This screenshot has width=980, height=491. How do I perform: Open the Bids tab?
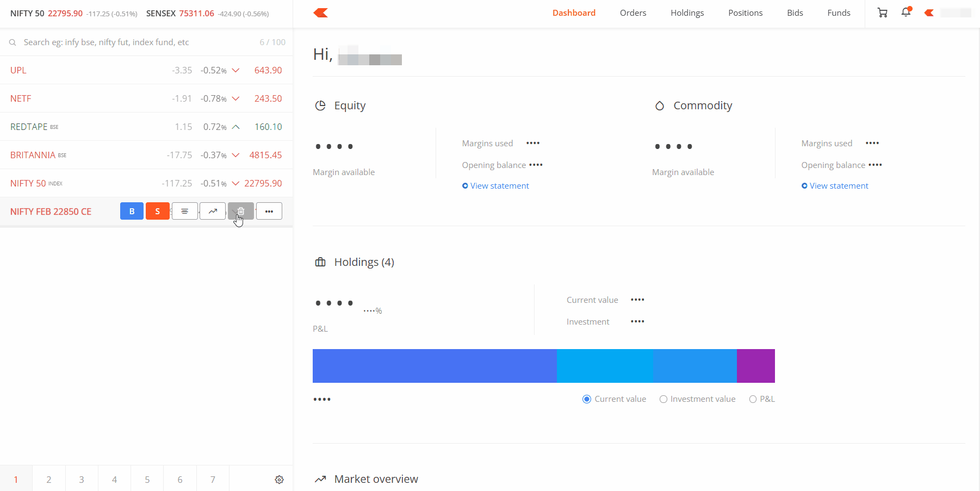795,13
